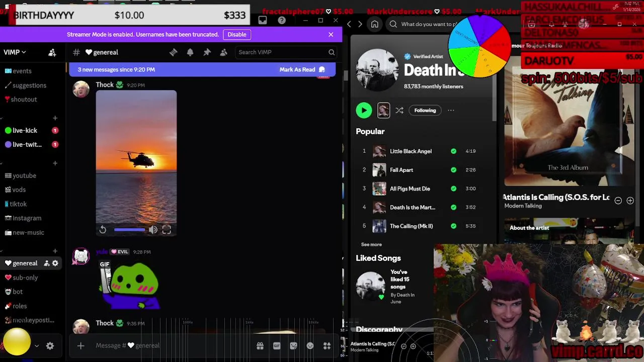Viewport: 644px width, 362px height.
Task: Expand See more popular songs
Action: click(371, 244)
